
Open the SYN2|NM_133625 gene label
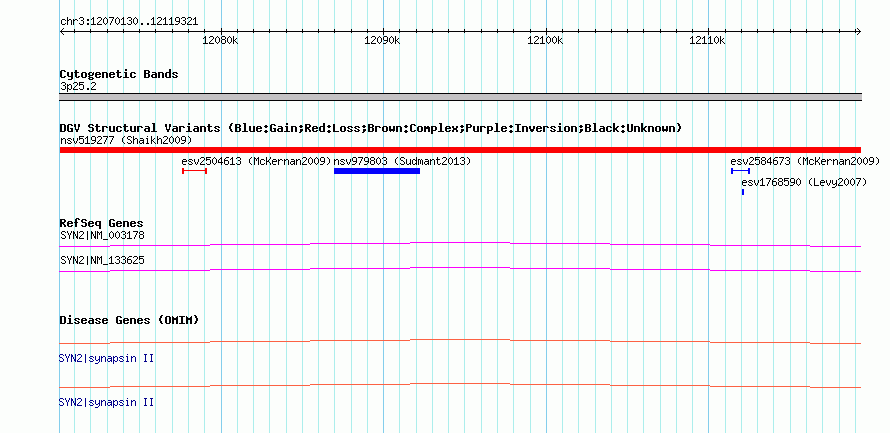point(102,260)
